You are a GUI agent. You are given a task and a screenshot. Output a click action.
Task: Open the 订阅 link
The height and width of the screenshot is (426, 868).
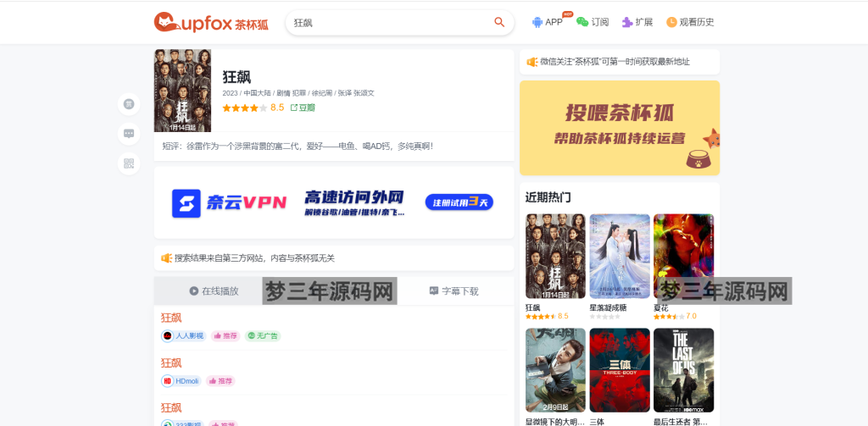[x=593, y=22]
